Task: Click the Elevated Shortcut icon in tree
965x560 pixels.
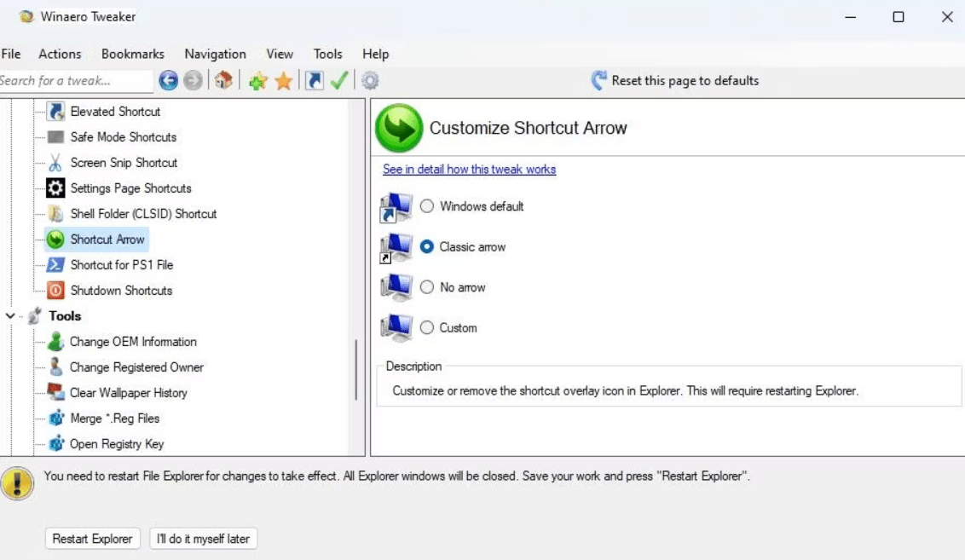Action: click(55, 112)
